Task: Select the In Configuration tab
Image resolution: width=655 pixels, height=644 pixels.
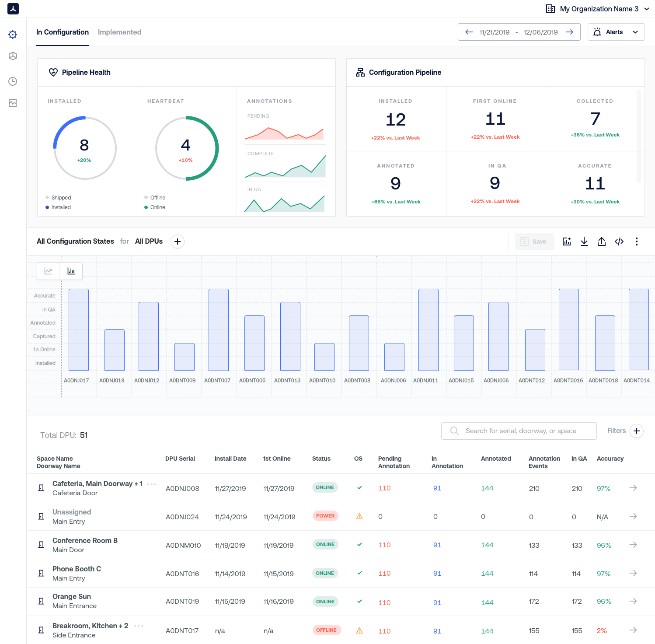Action: (x=63, y=32)
